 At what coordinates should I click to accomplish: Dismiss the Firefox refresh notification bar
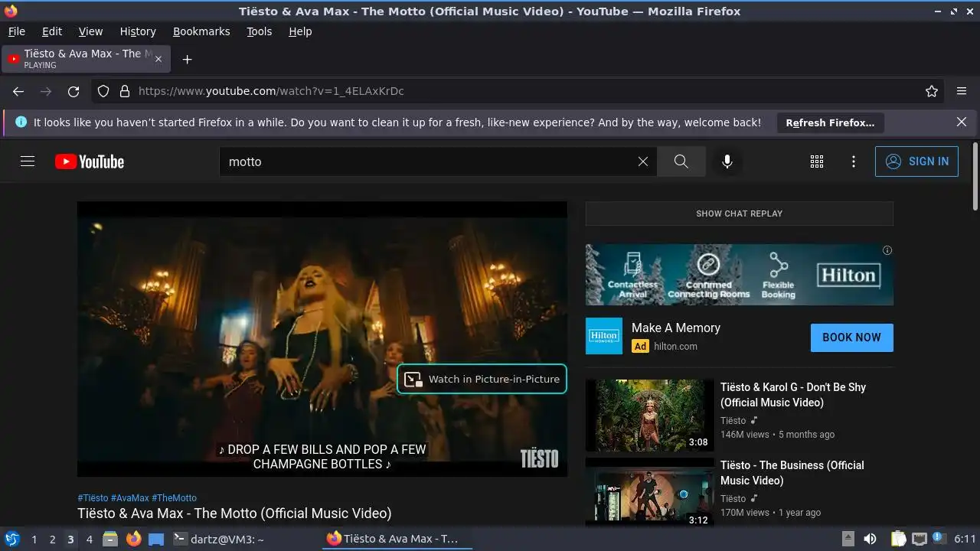pyautogui.click(x=962, y=122)
